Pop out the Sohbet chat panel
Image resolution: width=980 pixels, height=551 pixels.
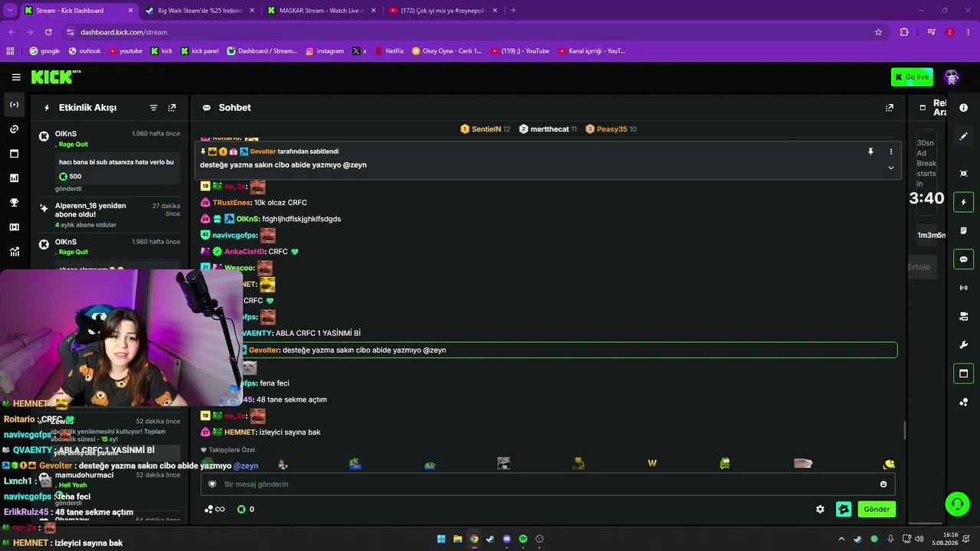point(889,108)
